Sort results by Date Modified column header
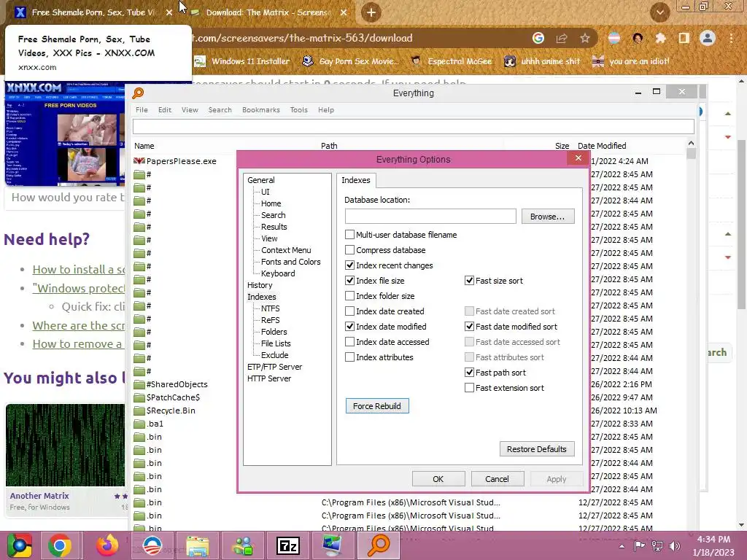 602,146
